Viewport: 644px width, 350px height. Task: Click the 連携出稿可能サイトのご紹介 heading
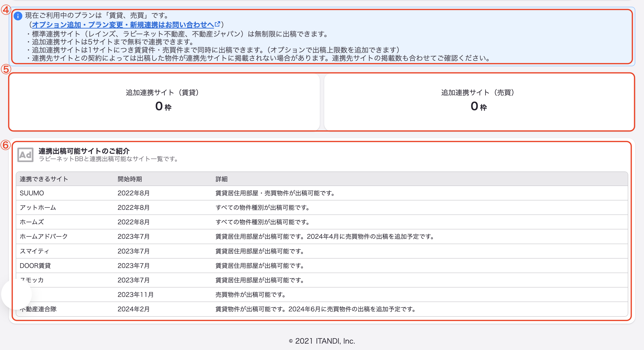coord(84,151)
